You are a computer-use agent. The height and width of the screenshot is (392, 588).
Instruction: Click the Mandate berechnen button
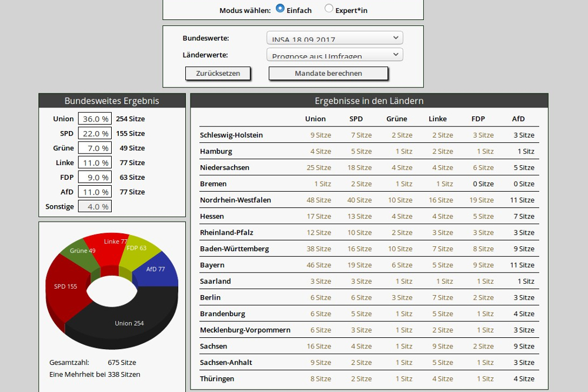tap(328, 73)
